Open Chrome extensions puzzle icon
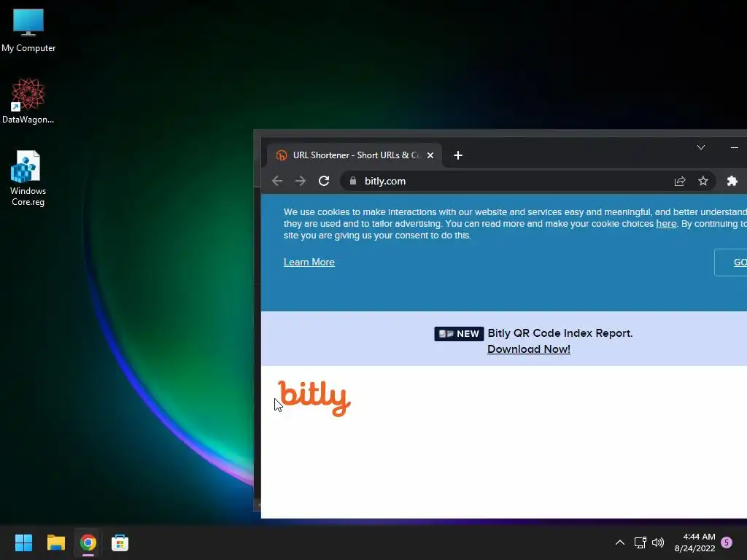This screenshot has height=560, width=747. click(732, 181)
